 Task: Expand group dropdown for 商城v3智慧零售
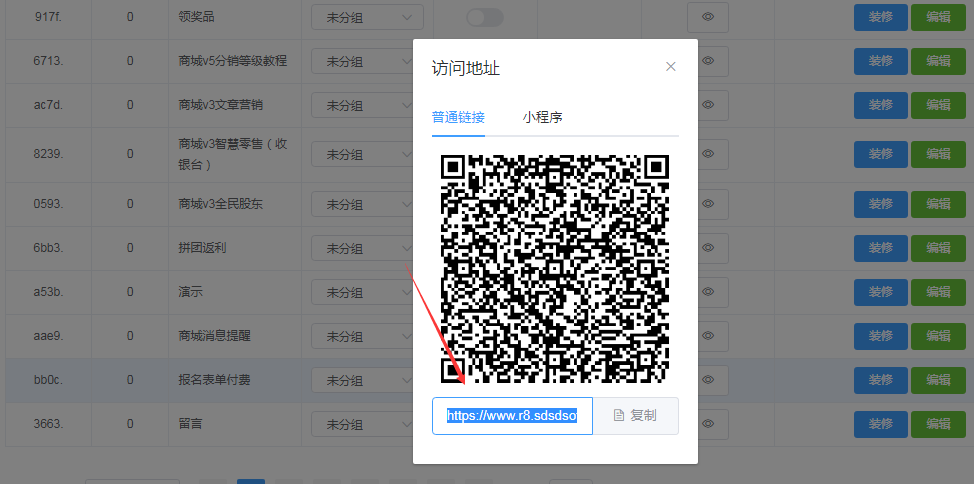(x=362, y=154)
